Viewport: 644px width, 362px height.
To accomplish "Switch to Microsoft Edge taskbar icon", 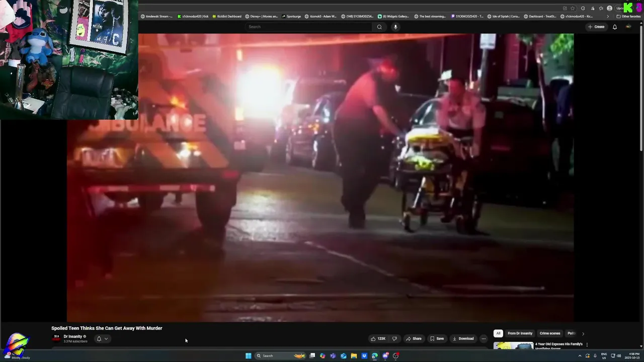I will (x=375, y=355).
